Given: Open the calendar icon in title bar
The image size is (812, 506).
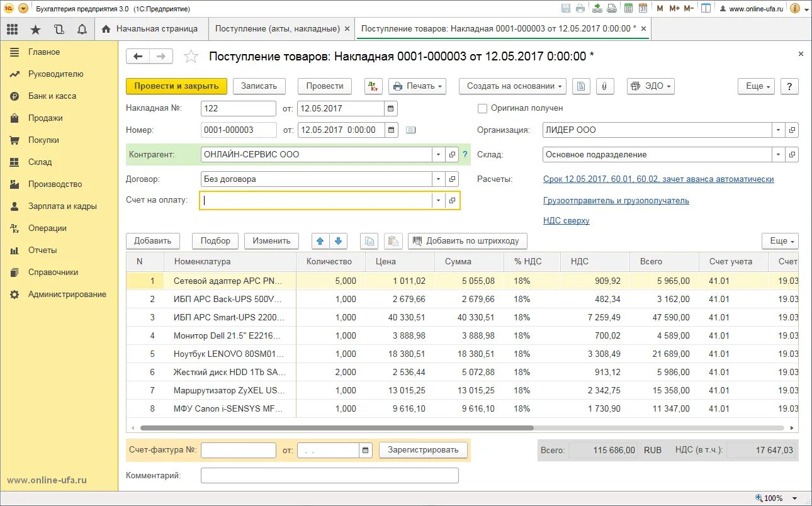Looking at the screenshot, I should click(x=643, y=8).
